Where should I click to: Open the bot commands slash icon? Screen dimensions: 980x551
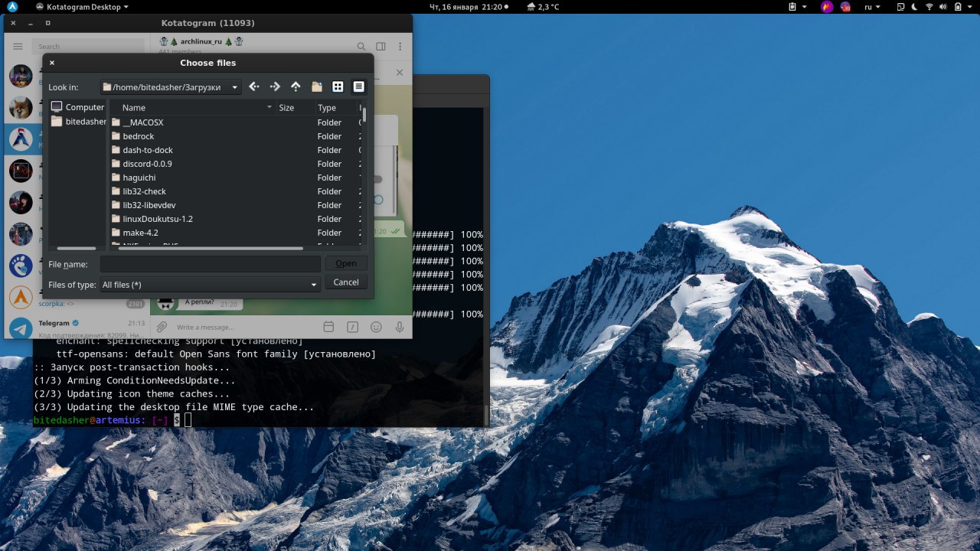[352, 327]
